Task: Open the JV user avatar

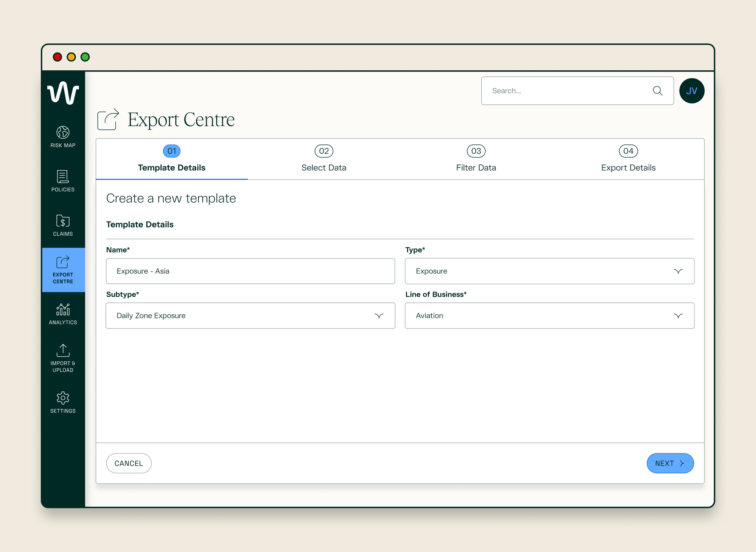Action: pyautogui.click(x=692, y=91)
